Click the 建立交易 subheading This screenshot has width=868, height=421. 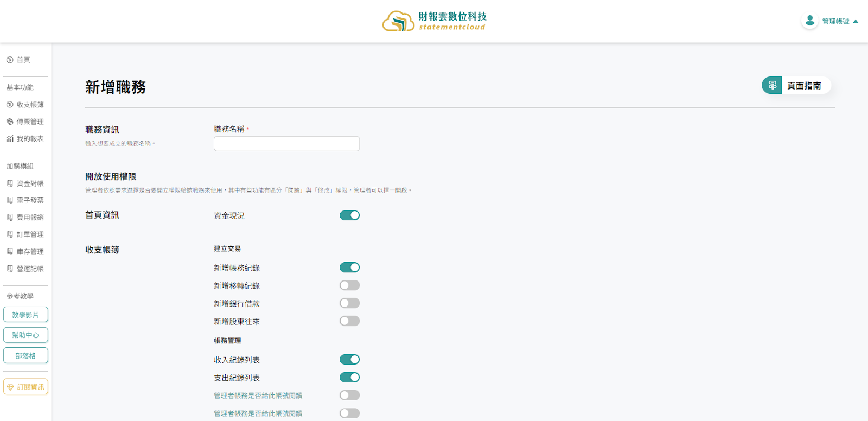(227, 248)
